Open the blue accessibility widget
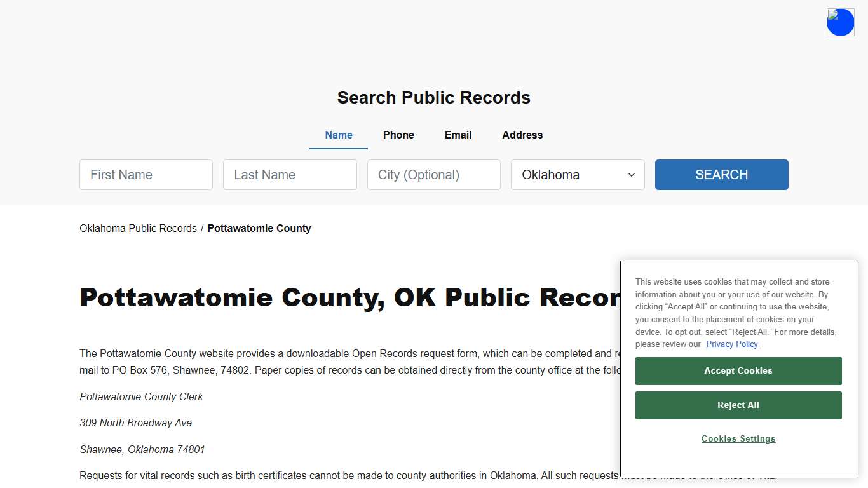The width and height of the screenshot is (868, 488). point(840,22)
